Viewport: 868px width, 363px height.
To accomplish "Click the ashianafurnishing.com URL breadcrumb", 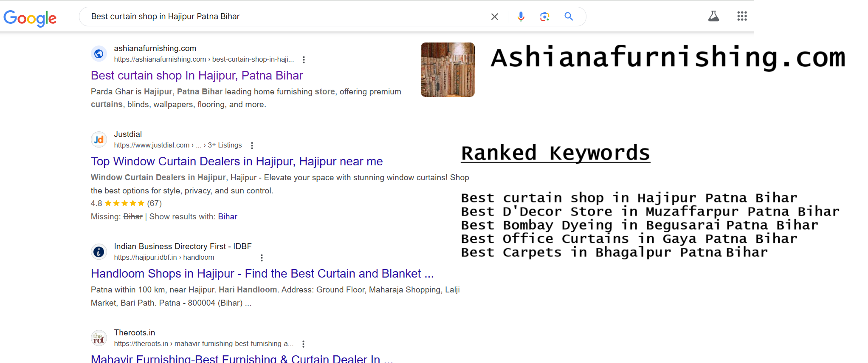I will point(204,59).
